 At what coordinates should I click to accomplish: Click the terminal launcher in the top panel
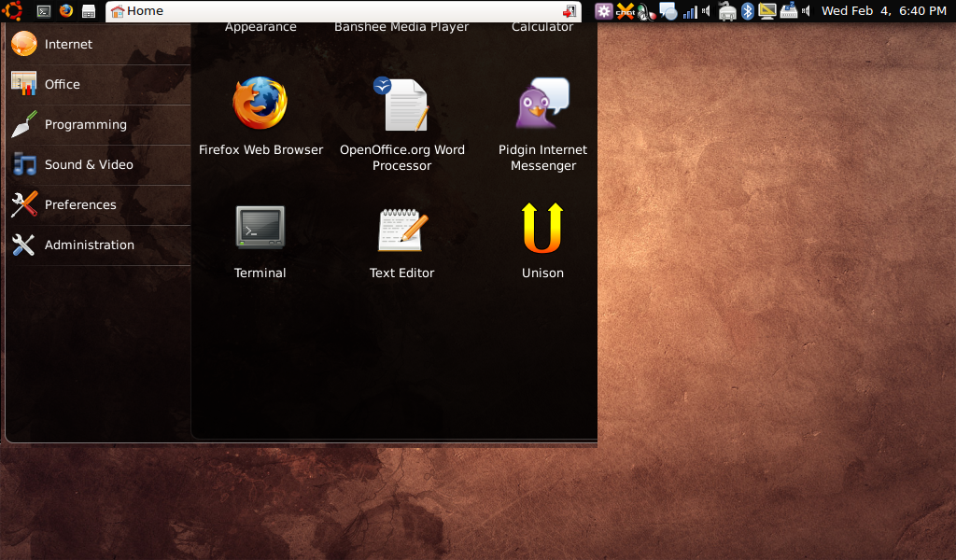43,11
